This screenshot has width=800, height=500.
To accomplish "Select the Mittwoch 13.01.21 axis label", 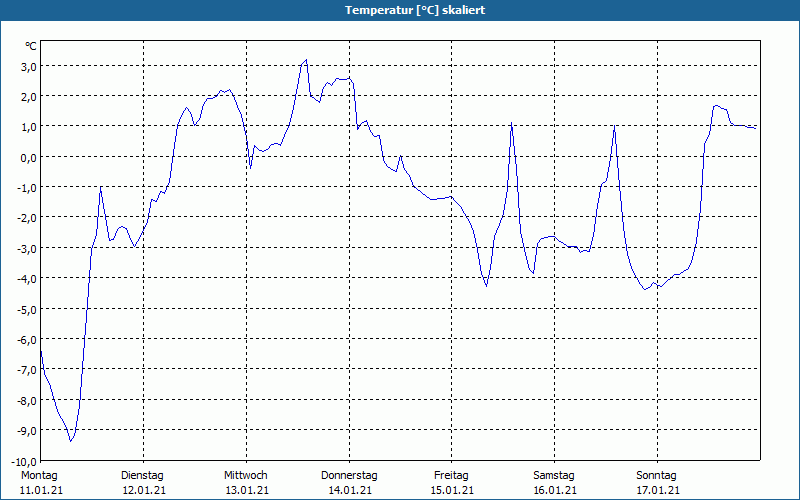I will 246,483.
